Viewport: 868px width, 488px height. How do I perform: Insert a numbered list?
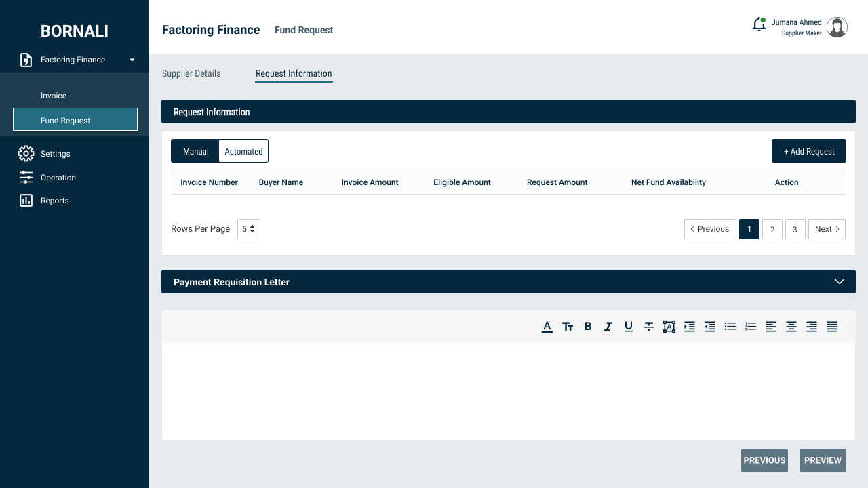pos(751,327)
